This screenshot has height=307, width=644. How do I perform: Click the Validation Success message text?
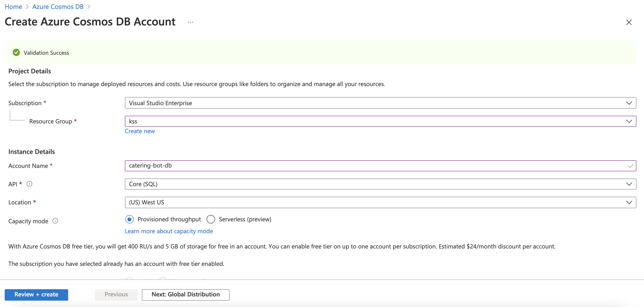pos(46,53)
